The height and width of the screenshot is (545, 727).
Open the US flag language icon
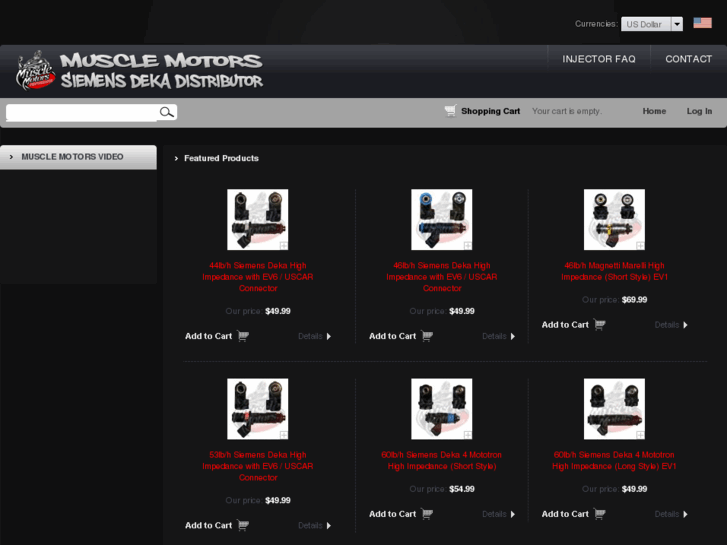(x=702, y=23)
